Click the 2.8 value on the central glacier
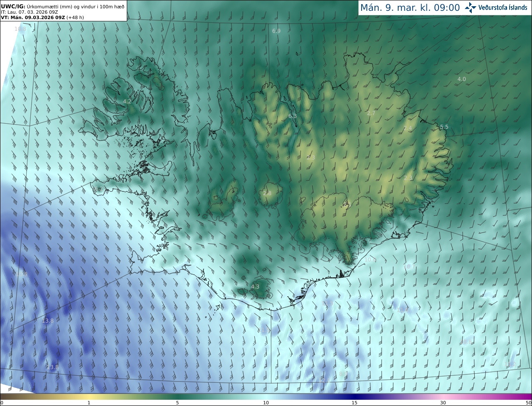Viewport: 532px width, 406px height. 267,193
